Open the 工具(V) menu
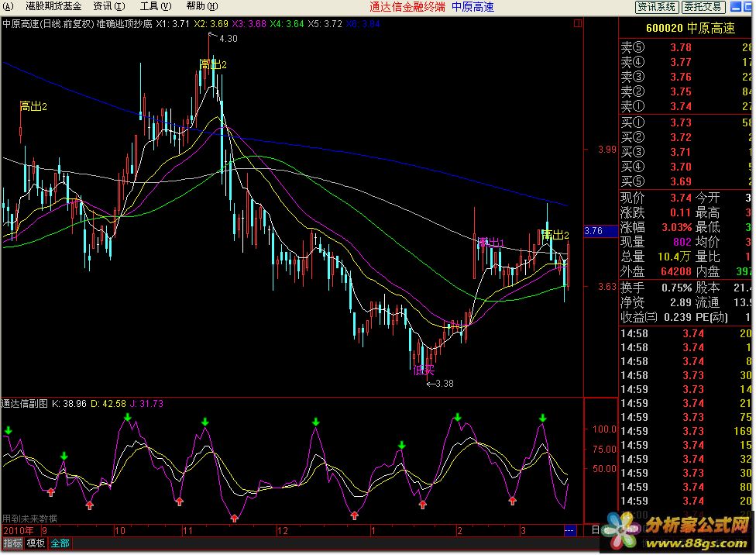Image resolution: width=756 pixels, height=555 pixels. click(x=156, y=6)
